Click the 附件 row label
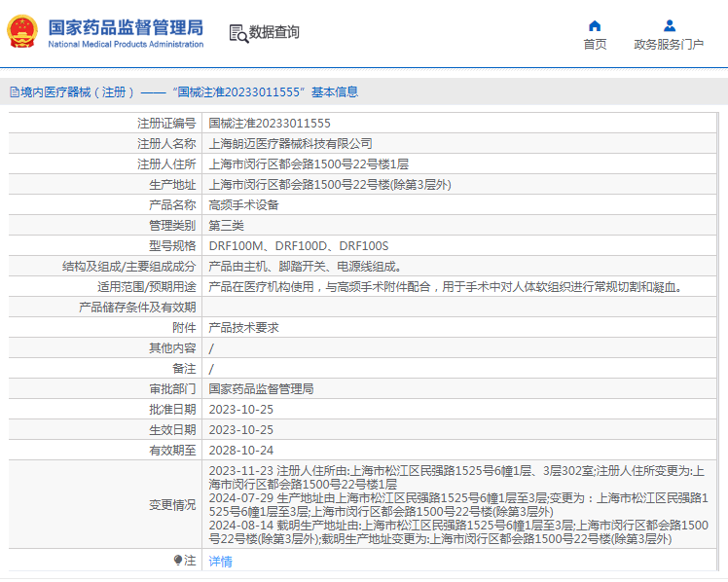The width and height of the screenshot is (728, 582). (184, 327)
